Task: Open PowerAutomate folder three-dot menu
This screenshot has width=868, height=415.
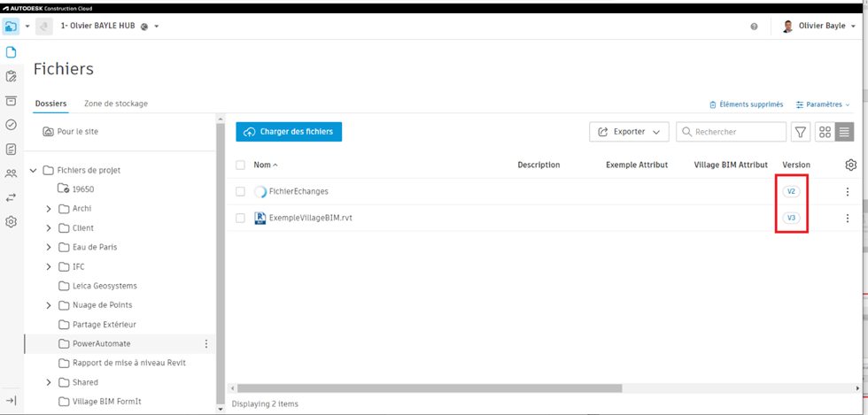Action: point(206,343)
